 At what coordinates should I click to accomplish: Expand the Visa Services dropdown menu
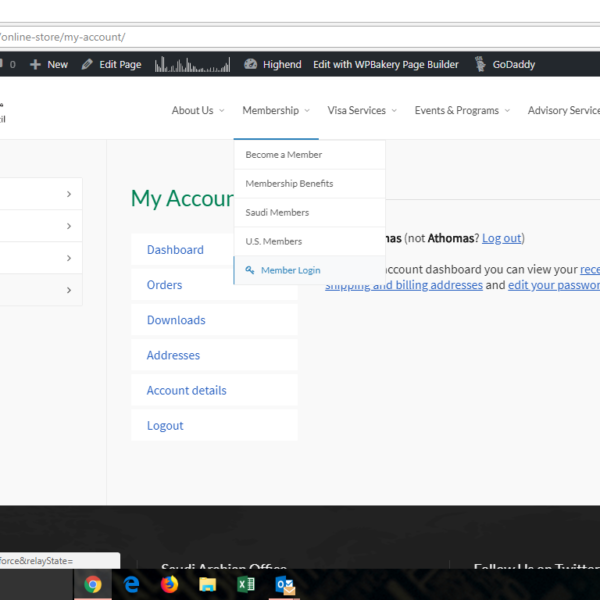click(362, 110)
